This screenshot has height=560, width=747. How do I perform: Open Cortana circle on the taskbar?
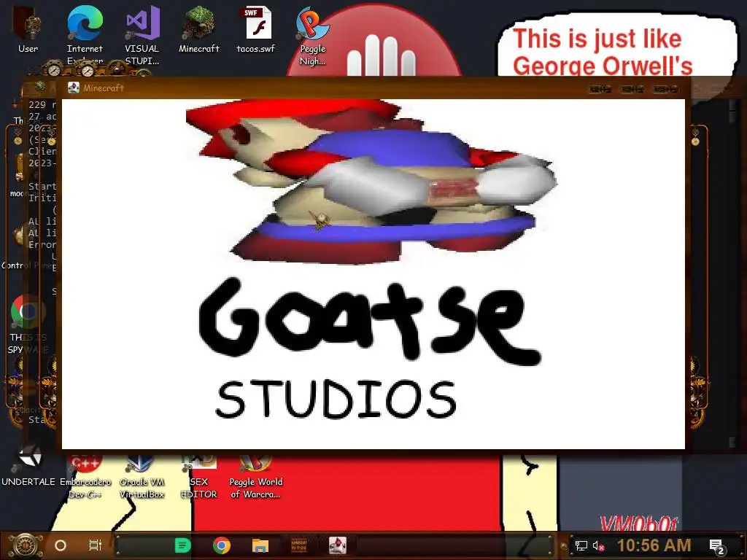61,545
